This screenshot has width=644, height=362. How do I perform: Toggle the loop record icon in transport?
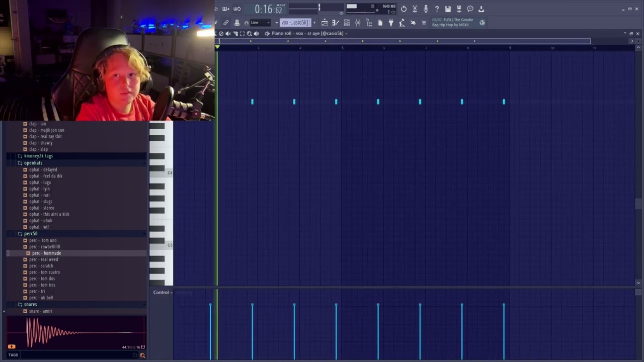pos(237,9)
